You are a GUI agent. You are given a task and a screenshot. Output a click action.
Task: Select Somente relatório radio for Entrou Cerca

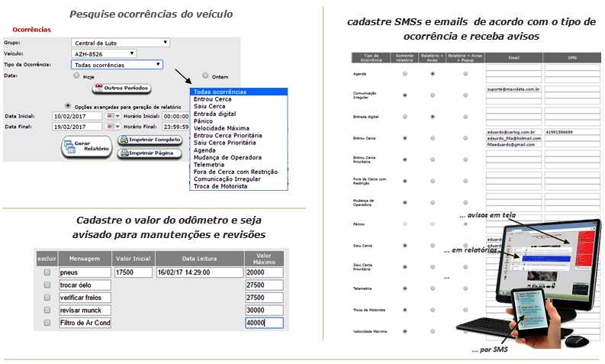pos(405,138)
